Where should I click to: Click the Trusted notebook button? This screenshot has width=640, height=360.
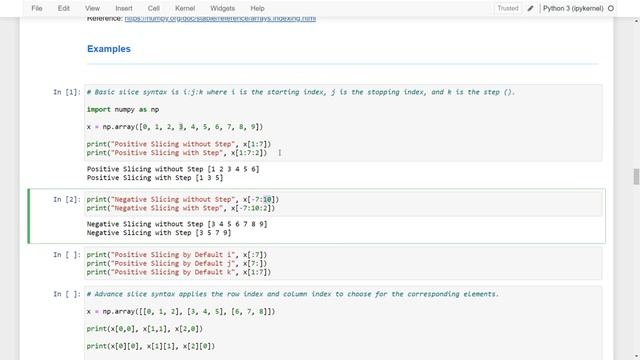[x=508, y=8]
